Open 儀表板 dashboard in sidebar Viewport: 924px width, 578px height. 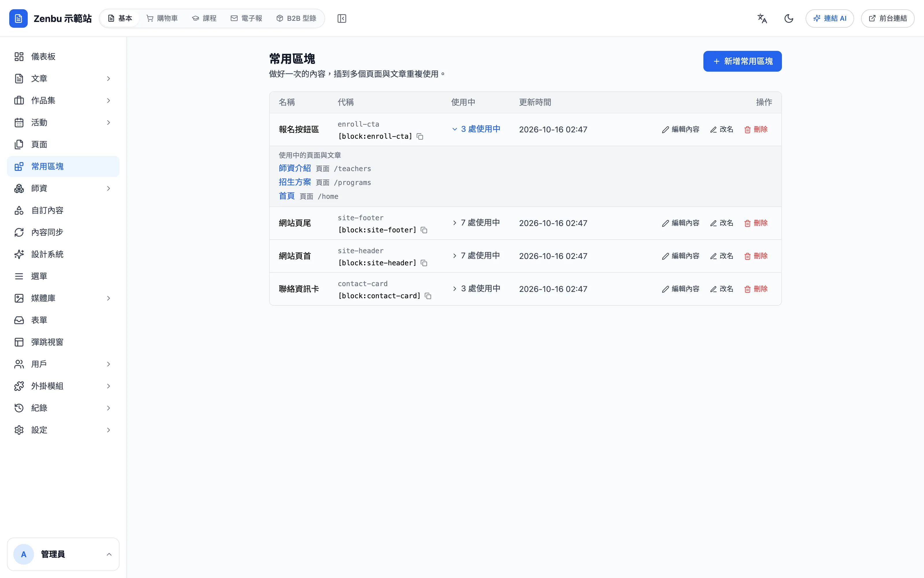[x=64, y=57]
